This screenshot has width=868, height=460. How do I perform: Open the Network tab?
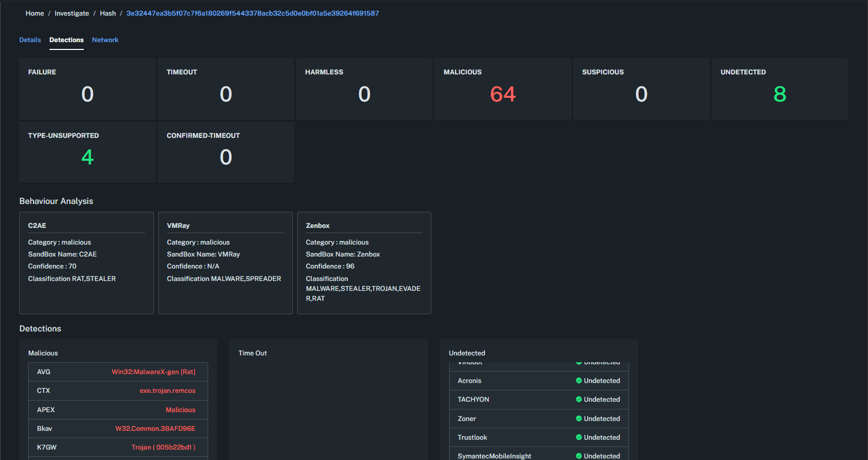(105, 40)
